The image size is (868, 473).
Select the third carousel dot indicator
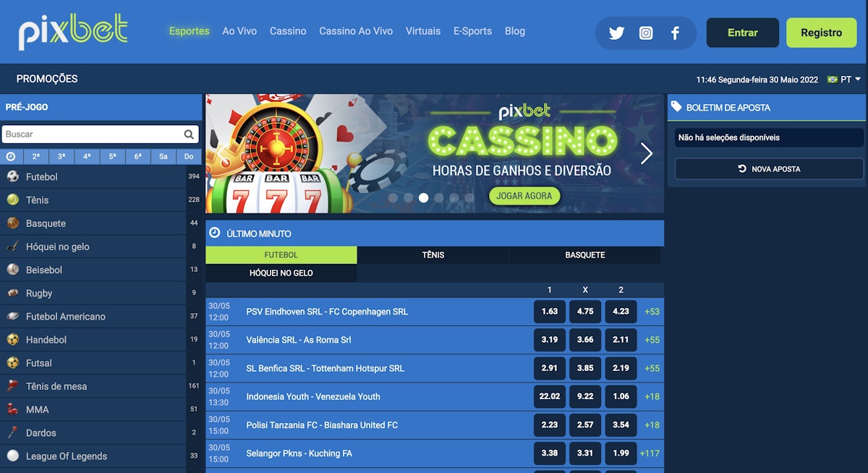point(423,197)
